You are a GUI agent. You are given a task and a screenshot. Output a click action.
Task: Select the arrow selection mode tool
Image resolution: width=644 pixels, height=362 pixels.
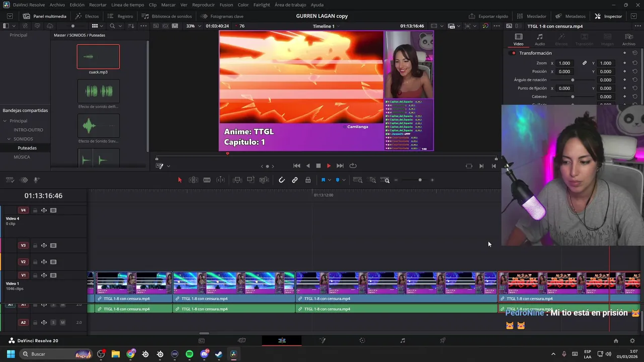(x=180, y=180)
